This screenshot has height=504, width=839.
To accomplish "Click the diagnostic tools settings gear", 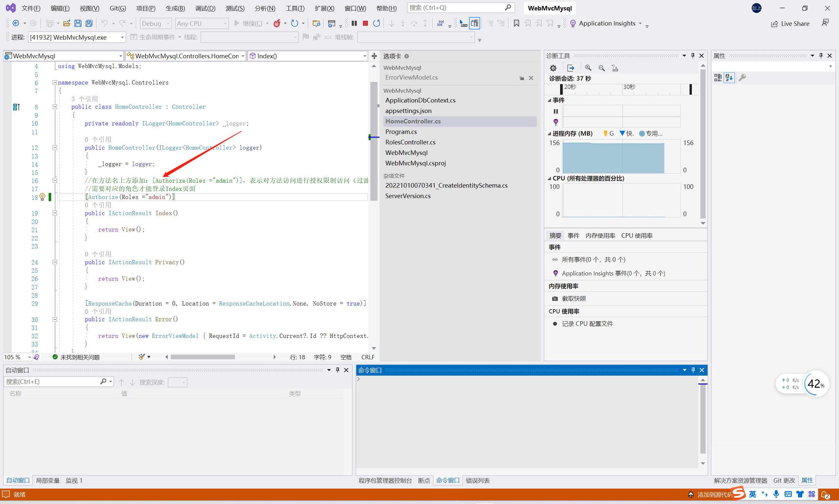I will click(x=553, y=68).
